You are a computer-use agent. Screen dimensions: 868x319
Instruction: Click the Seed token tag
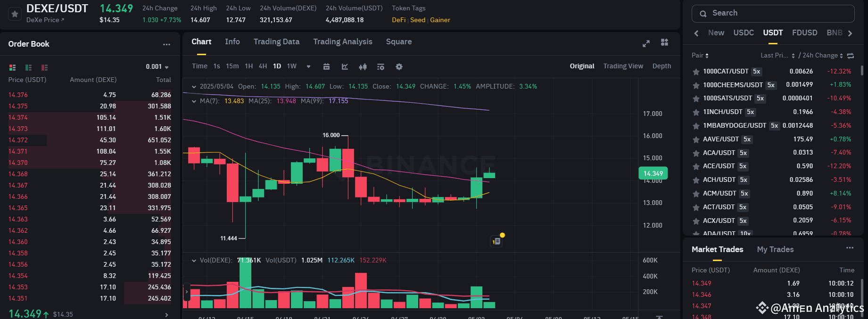[418, 20]
